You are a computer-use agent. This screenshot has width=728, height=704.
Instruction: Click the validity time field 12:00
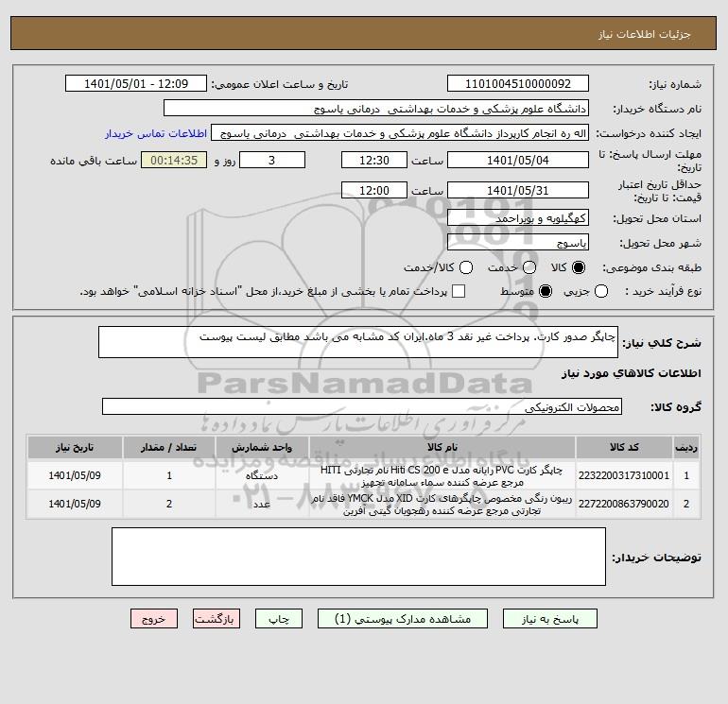(x=374, y=191)
